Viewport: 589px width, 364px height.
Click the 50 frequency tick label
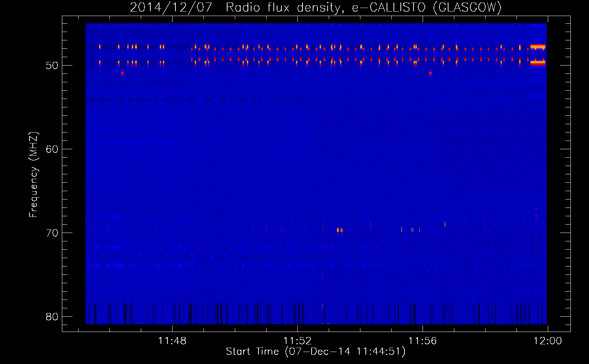[x=52, y=66]
